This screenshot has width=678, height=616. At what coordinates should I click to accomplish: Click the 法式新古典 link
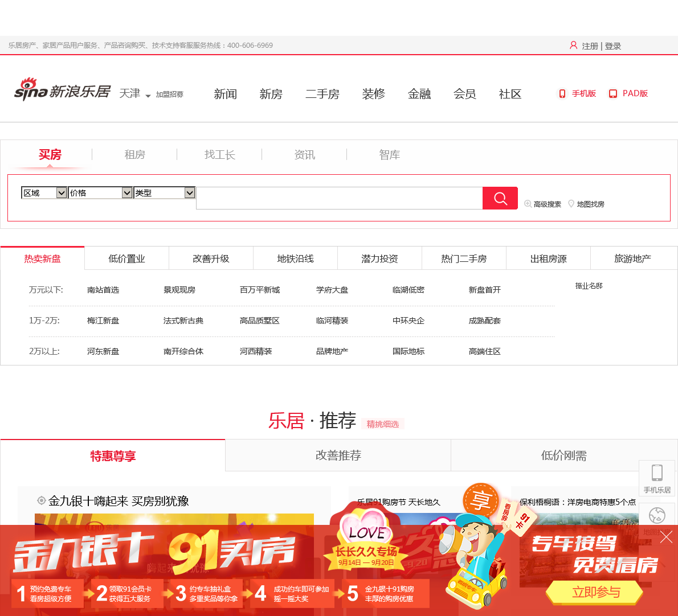pyautogui.click(x=183, y=321)
